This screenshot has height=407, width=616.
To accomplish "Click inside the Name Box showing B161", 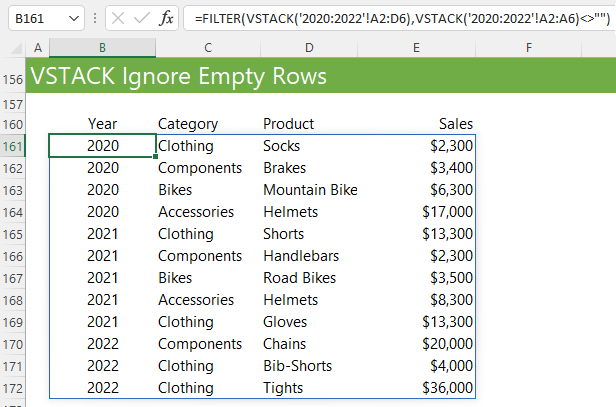I will pyautogui.click(x=37, y=18).
